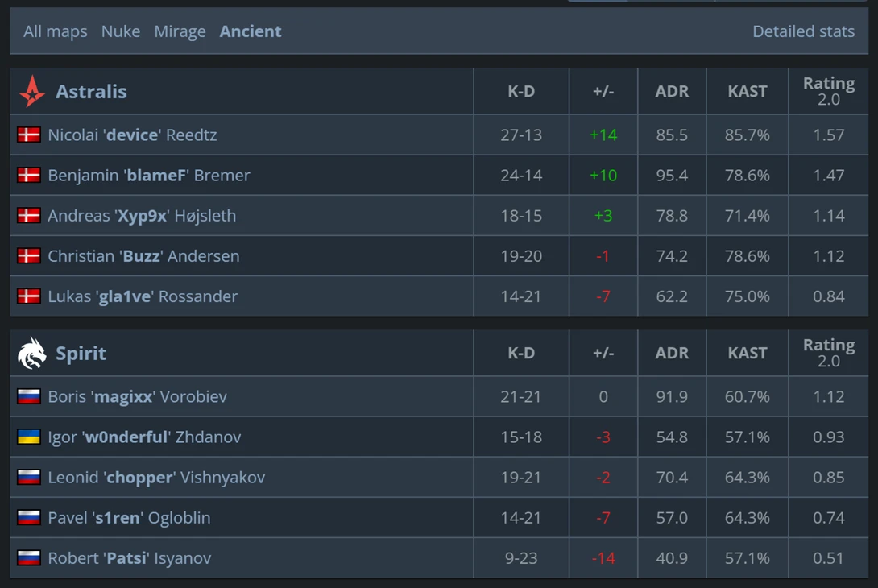Viewport: 878px width, 588px height.
Task: Click the Danish flag beside Xyp9x
Action: point(28,216)
